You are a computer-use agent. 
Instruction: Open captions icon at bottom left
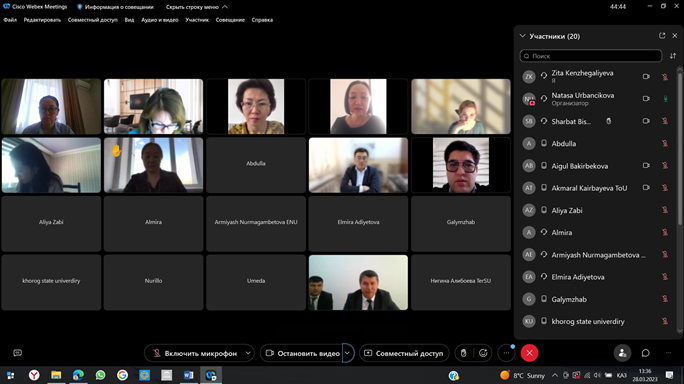coord(17,353)
